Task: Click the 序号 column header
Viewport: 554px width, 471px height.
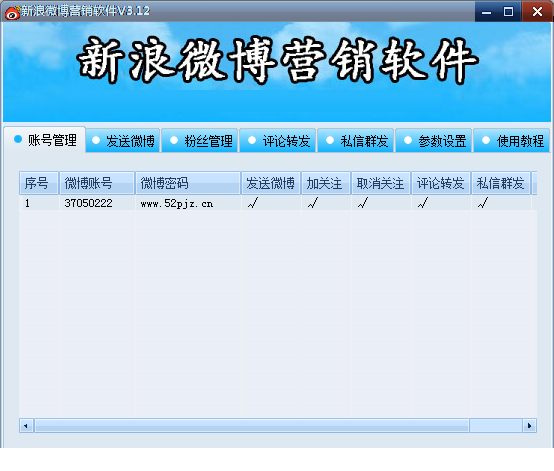Action: coord(39,183)
